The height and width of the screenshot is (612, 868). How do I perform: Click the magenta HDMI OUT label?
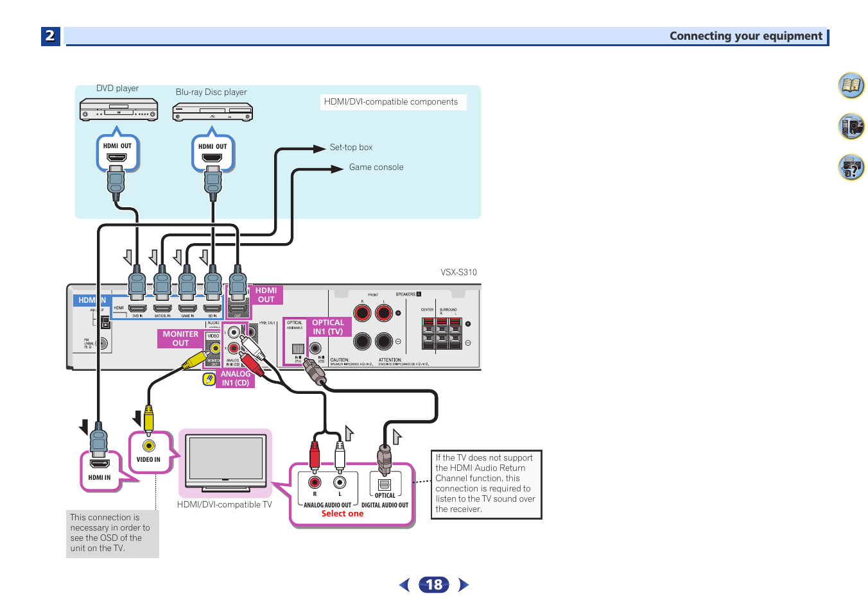click(x=266, y=295)
